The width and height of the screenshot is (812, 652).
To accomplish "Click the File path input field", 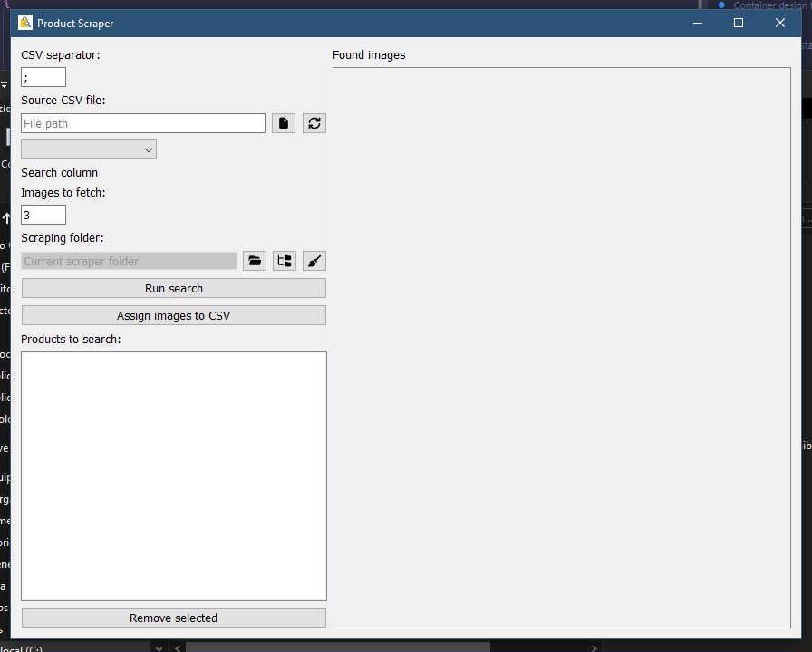I will pos(143,123).
